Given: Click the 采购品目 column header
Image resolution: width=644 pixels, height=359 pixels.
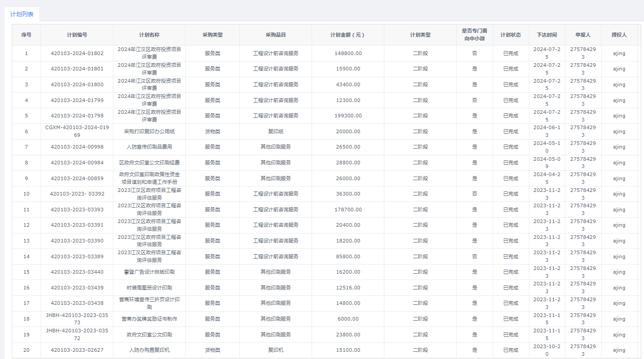Looking at the screenshot, I should (275, 35).
